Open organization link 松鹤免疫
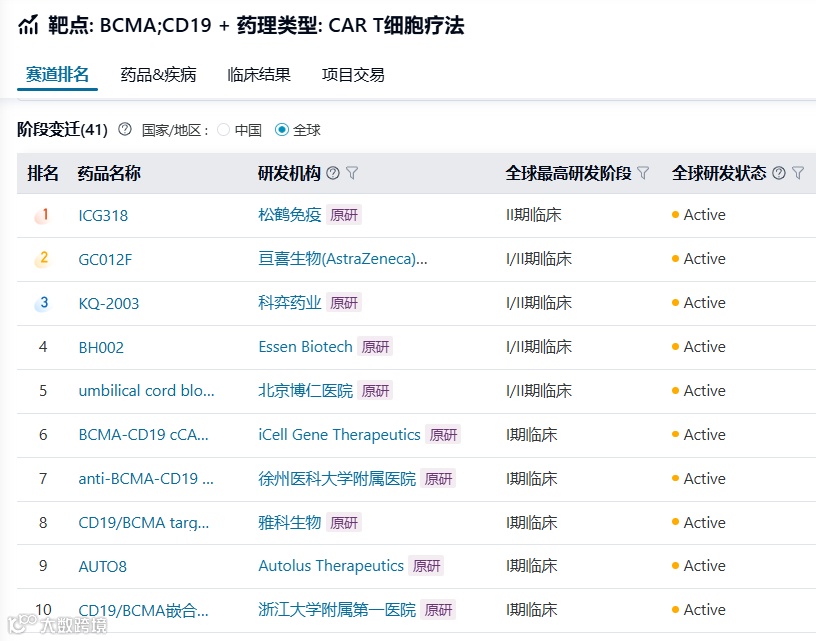 click(290, 215)
